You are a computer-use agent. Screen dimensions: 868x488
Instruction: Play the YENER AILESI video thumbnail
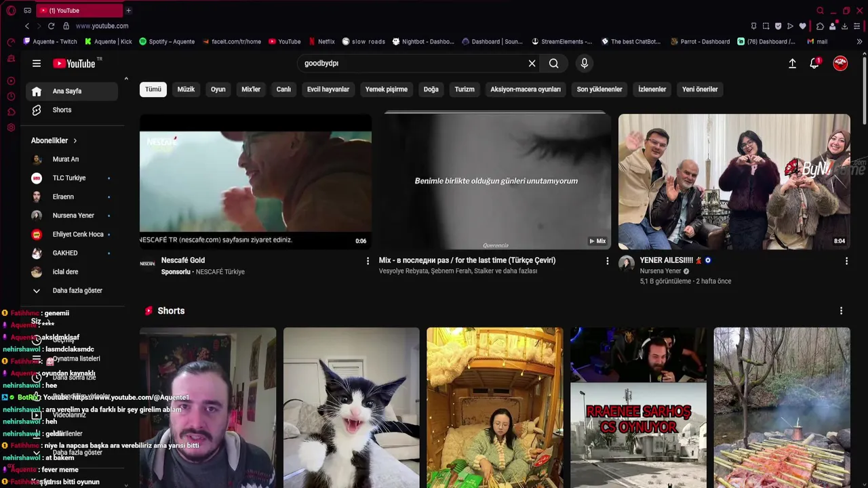tap(734, 182)
